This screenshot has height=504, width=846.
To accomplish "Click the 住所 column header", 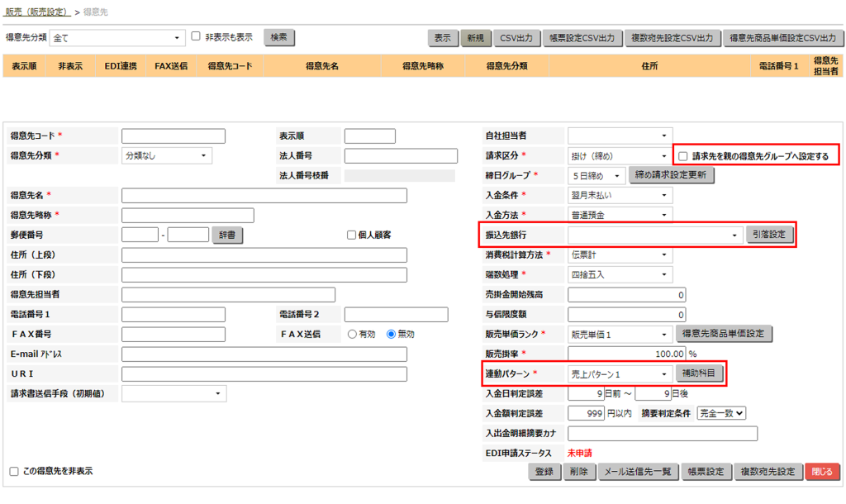I will click(649, 66).
